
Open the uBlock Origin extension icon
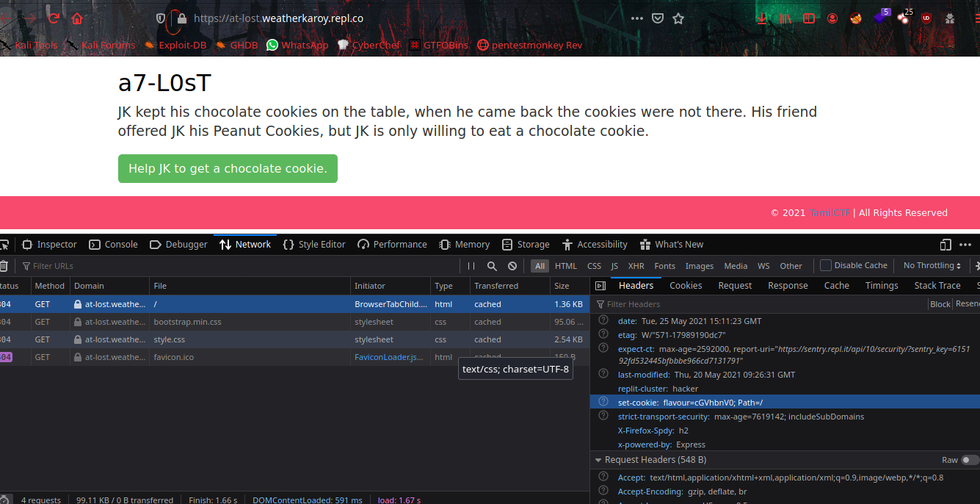click(926, 18)
